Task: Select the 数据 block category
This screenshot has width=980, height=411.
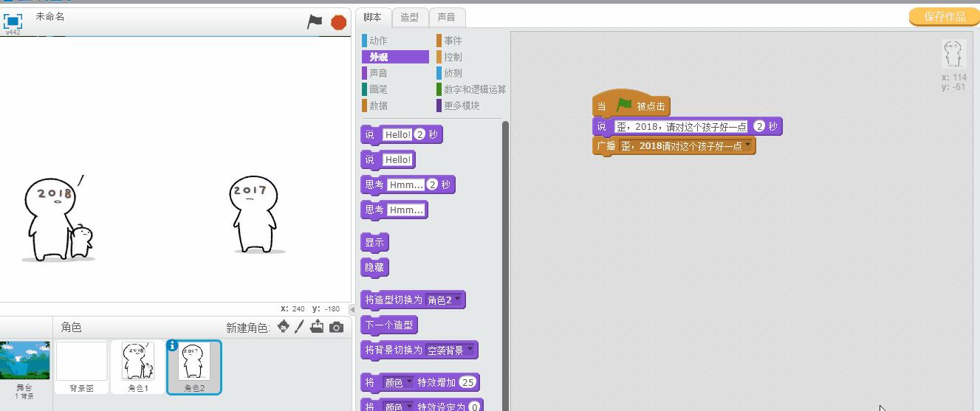Action: coord(377,106)
